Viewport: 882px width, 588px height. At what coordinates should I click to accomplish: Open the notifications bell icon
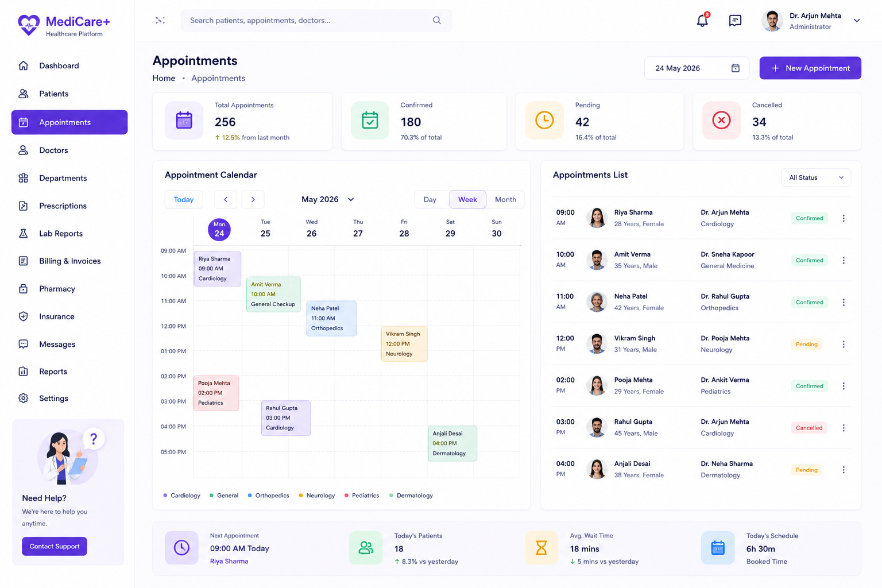tap(702, 21)
